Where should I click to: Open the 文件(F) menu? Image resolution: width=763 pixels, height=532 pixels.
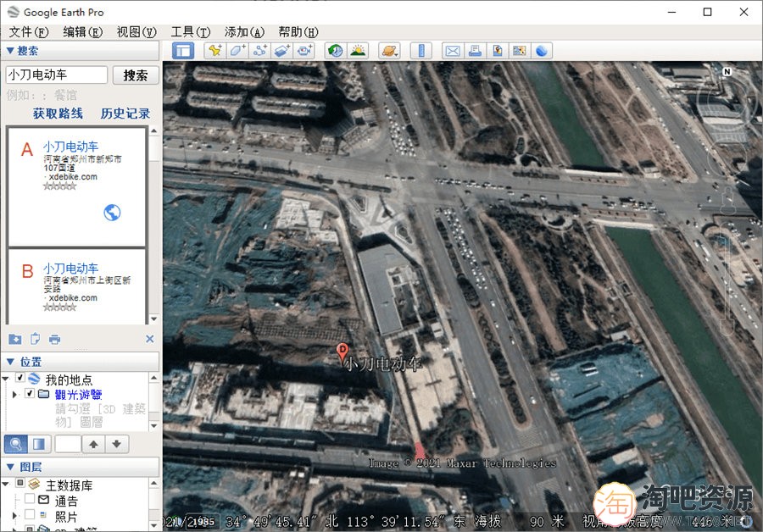29,32
